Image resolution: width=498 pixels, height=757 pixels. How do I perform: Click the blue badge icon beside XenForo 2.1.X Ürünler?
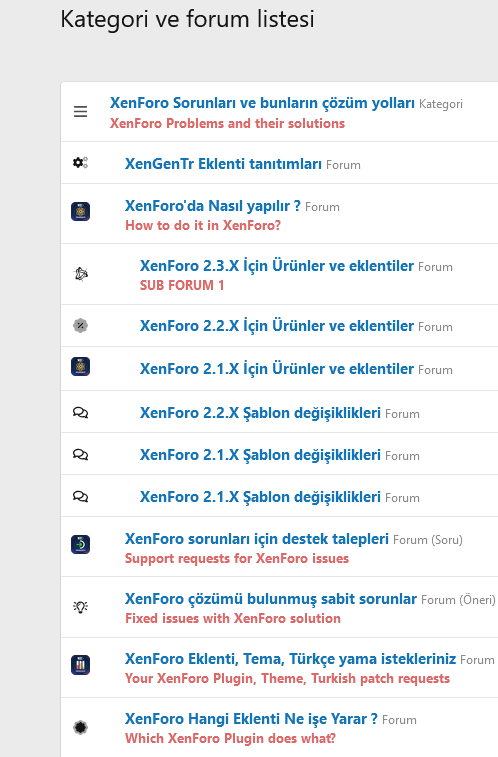pos(81,366)
